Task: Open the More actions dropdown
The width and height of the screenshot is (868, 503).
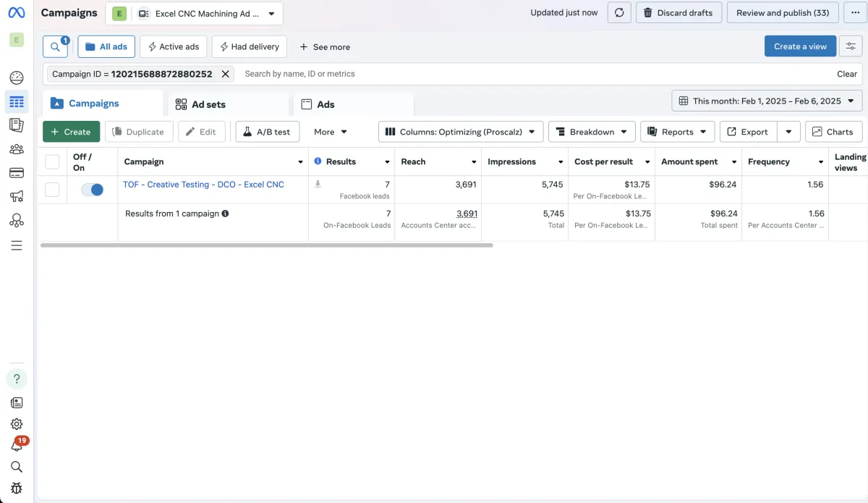Action: (331, 132)
